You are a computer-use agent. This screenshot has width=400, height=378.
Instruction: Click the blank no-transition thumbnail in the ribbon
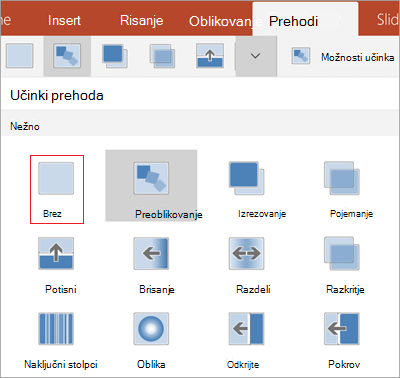coord(20,56)
